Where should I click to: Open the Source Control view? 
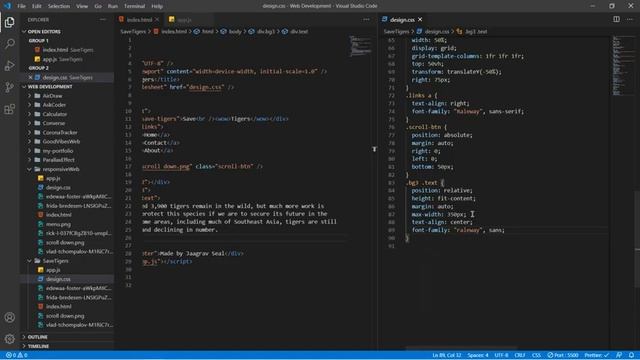[x=9, y=87]
